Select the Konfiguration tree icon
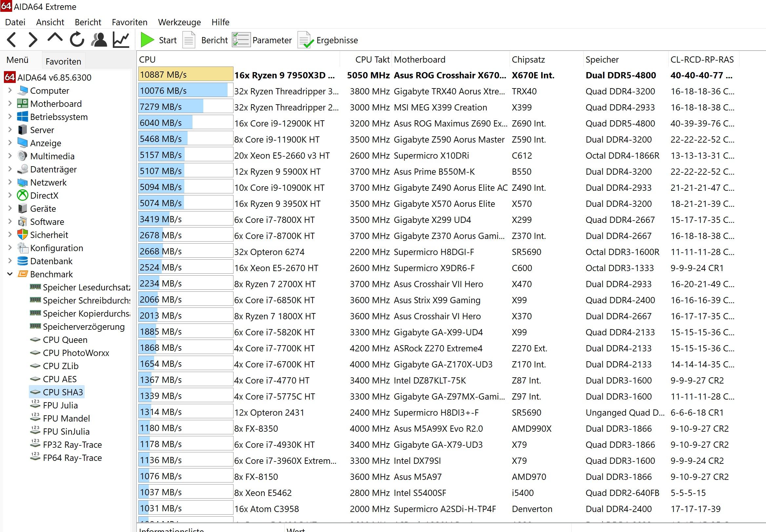 (23, 248)
